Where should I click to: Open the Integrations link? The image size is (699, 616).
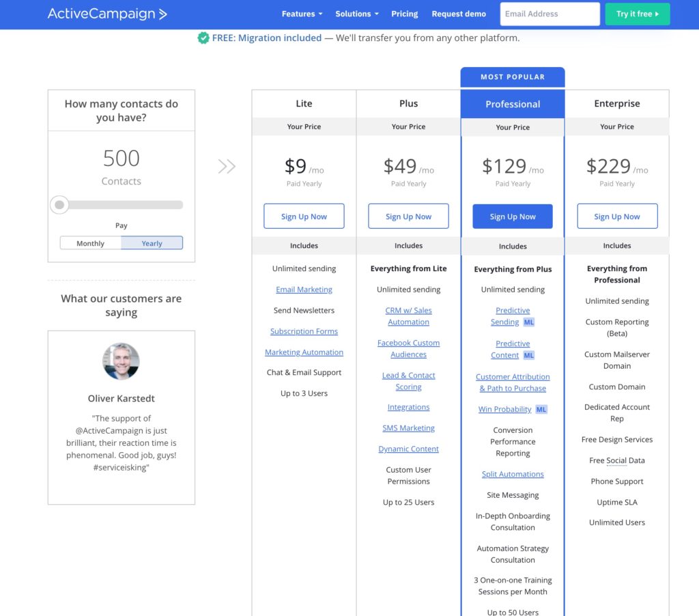[408, 407]
